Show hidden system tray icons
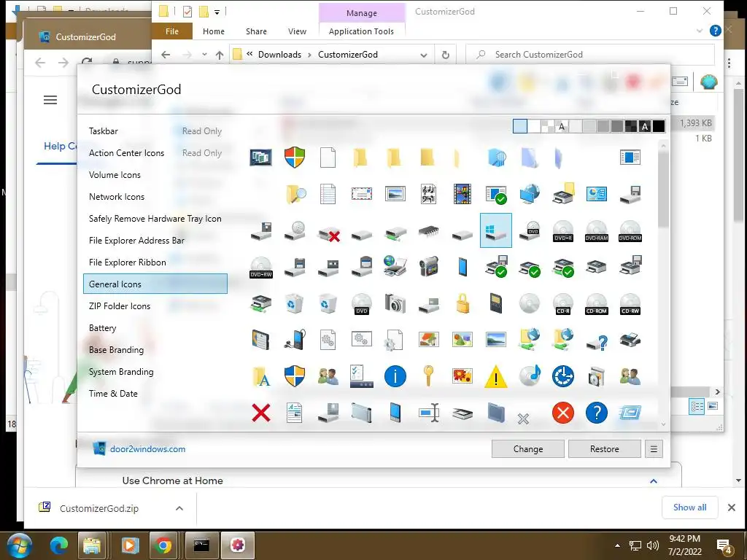747x560 pixels. 617,545
